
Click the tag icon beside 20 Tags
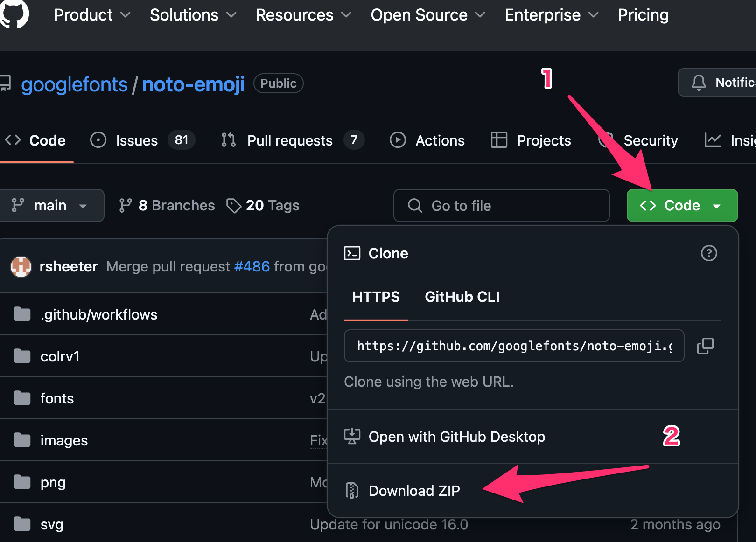pyautogui.click(x=234, y=206)
